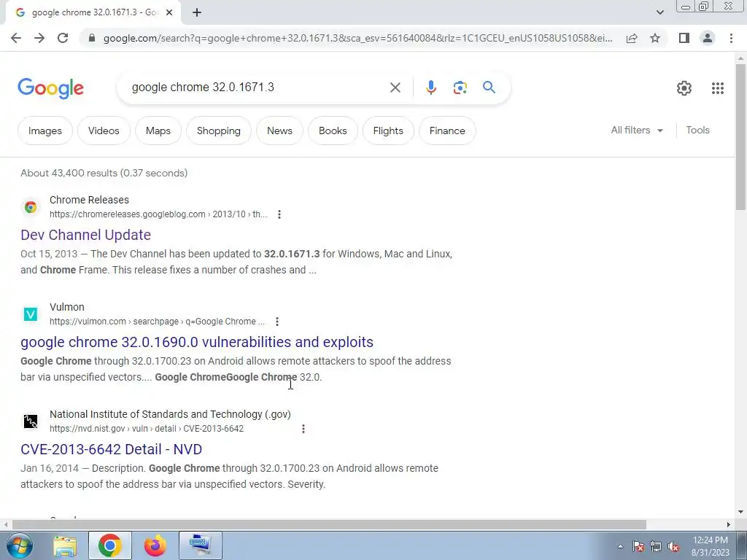This screenshot has height=560, width=747.
Task: Open the network status tray icon
Action: [x=656, y=546]
